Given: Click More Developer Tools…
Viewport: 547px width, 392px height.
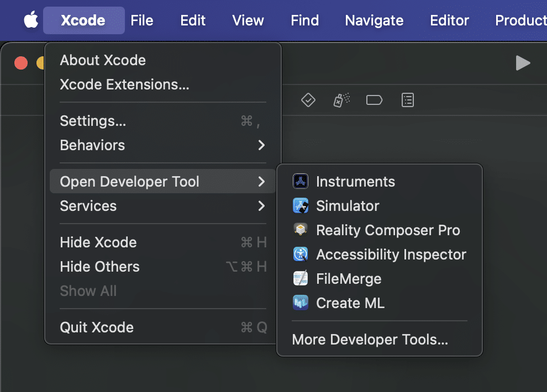Looking at the screenshot, I should coord(370,340).
